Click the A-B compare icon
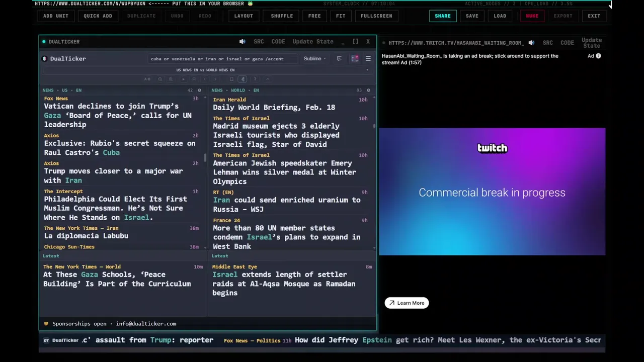This screenshot has height=362, width=644. pos(147,79)
